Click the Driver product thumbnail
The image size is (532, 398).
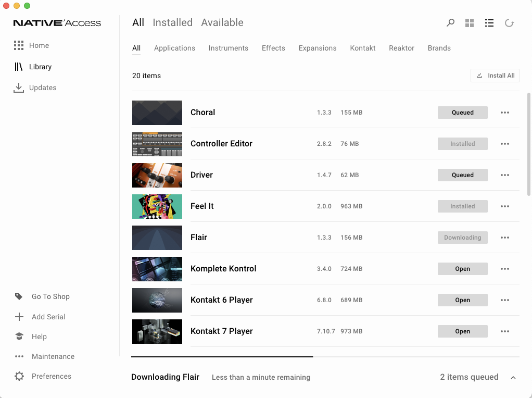coord(157,175)
